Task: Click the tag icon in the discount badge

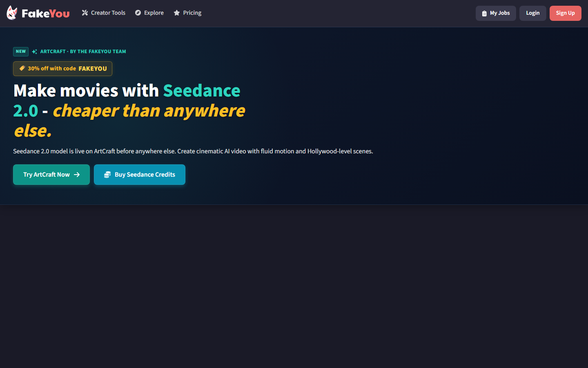Action: 22,68
